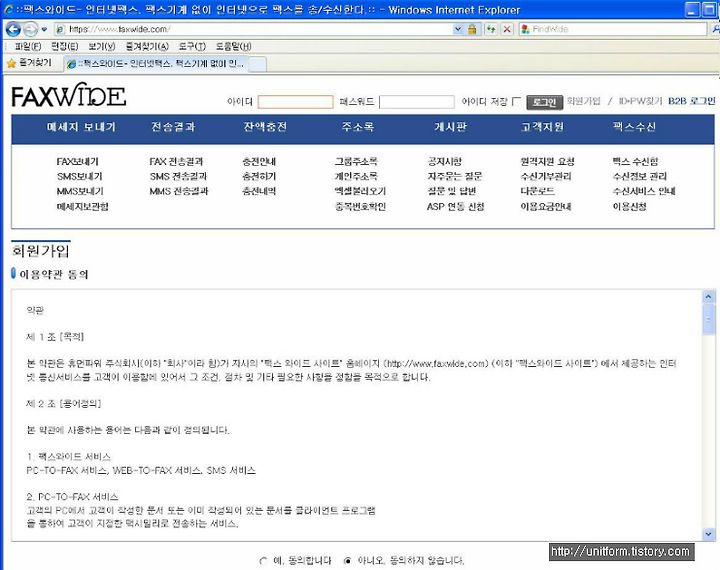Open the 다운로드 link

(537, 191)
